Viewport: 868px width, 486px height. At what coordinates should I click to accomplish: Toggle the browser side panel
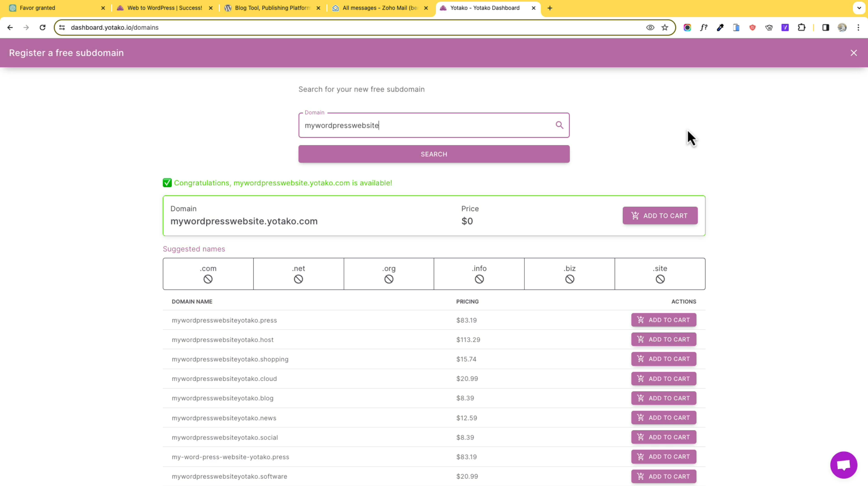click(x=825, y=27)
